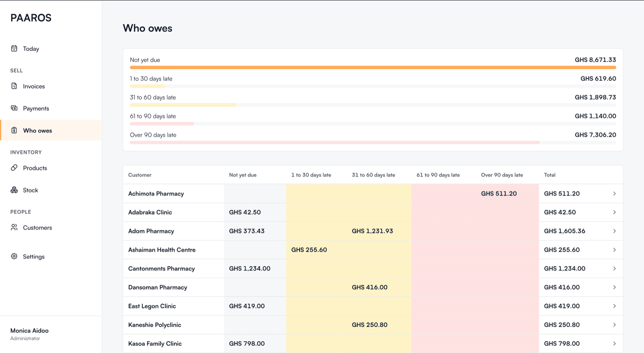Select the Adom Pharmacy customer name
644x353 pixels.
[151, 231]
